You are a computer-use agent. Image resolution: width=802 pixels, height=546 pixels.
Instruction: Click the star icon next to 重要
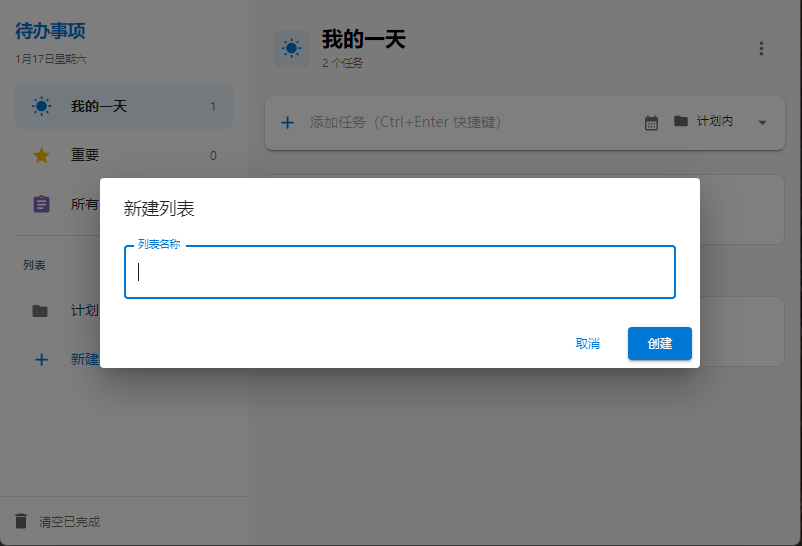click(41, 156)
